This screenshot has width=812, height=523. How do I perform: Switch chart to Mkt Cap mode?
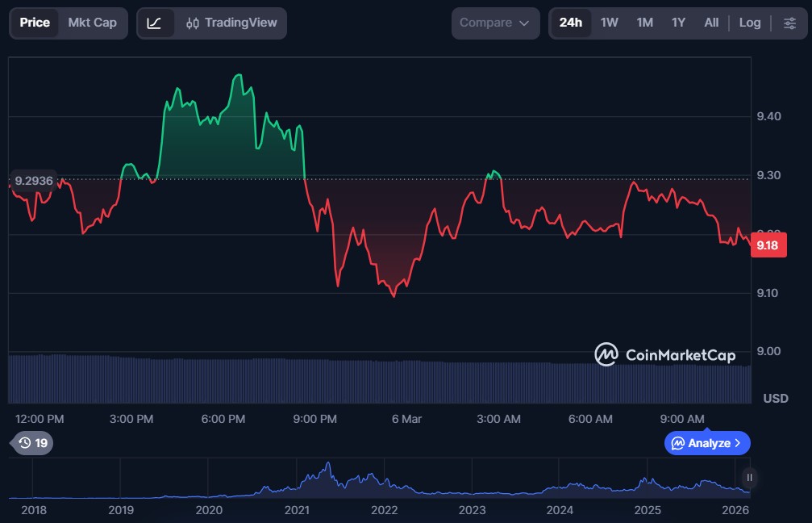(92, 23)
